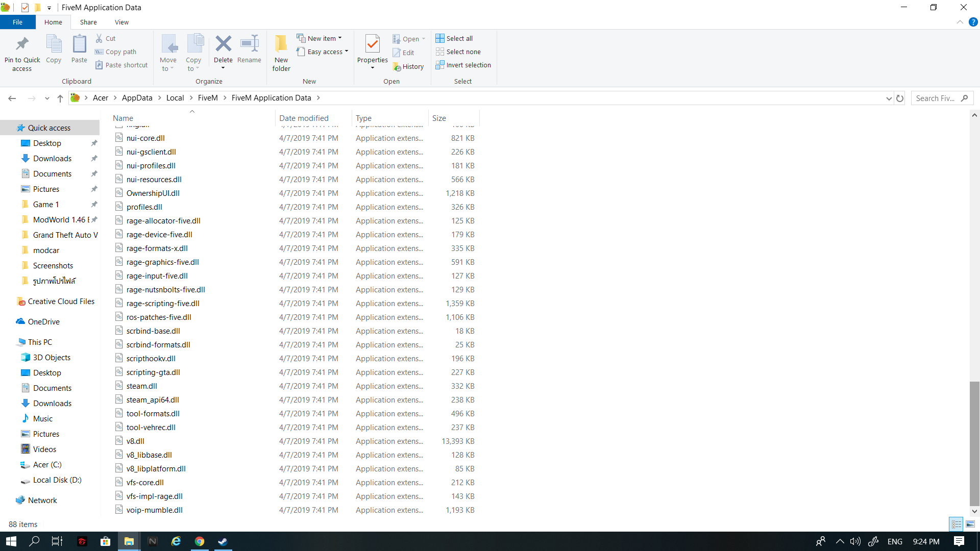Collapse the ribbon with the chevron
980x551 pixels.
[960, 22]
